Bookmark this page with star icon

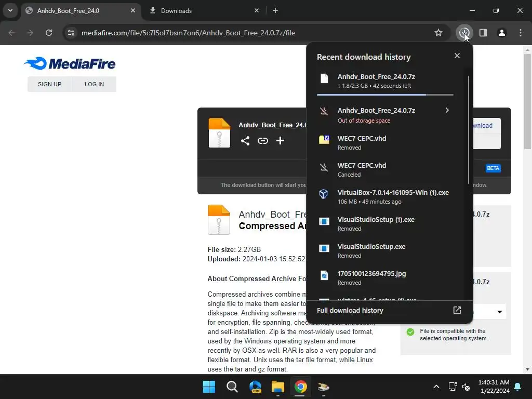(x=438, y=33)
